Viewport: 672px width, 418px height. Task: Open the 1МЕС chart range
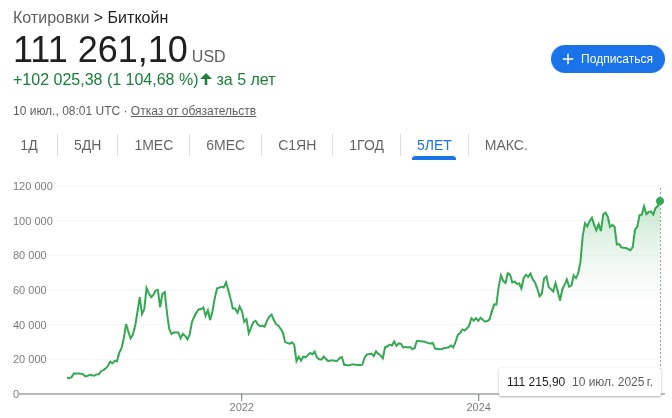click(154, 145)
